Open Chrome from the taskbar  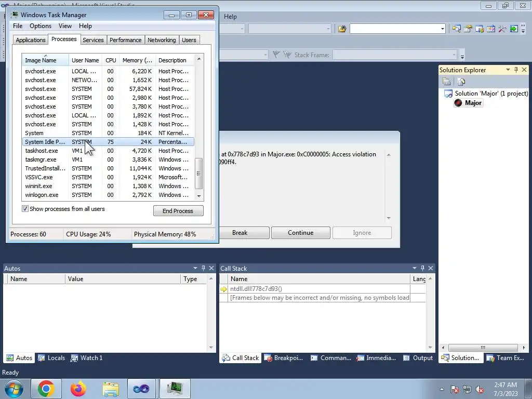point(46,389)
